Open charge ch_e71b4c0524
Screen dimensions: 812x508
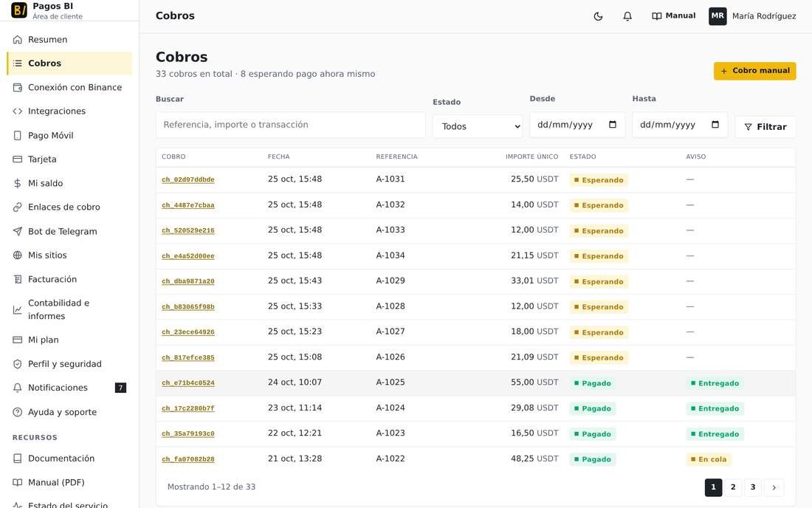pyautogui.click(x=188, y=382)
